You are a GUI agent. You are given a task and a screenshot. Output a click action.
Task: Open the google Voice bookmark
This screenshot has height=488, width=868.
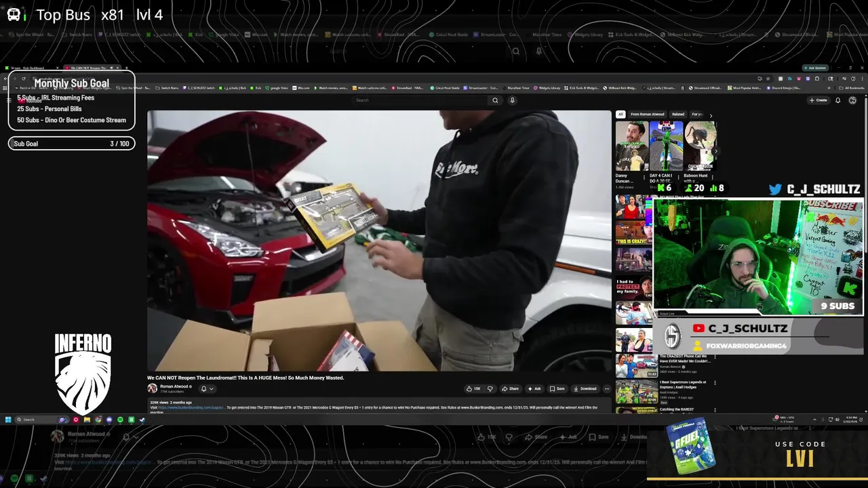point(277,87)
